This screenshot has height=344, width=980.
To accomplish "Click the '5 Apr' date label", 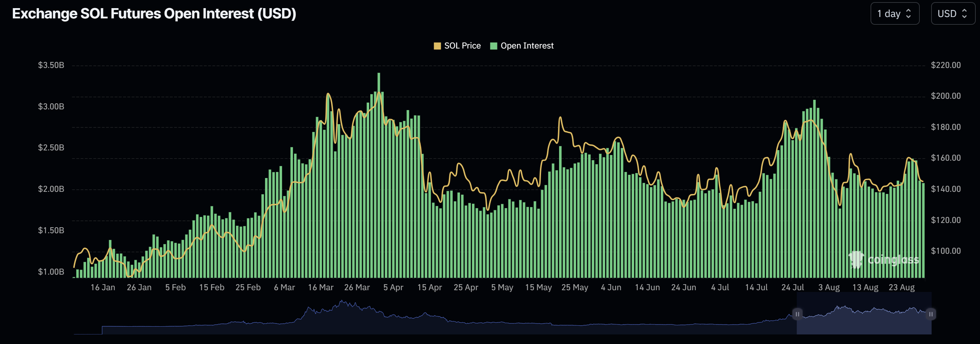I will [x=393, y=287].
